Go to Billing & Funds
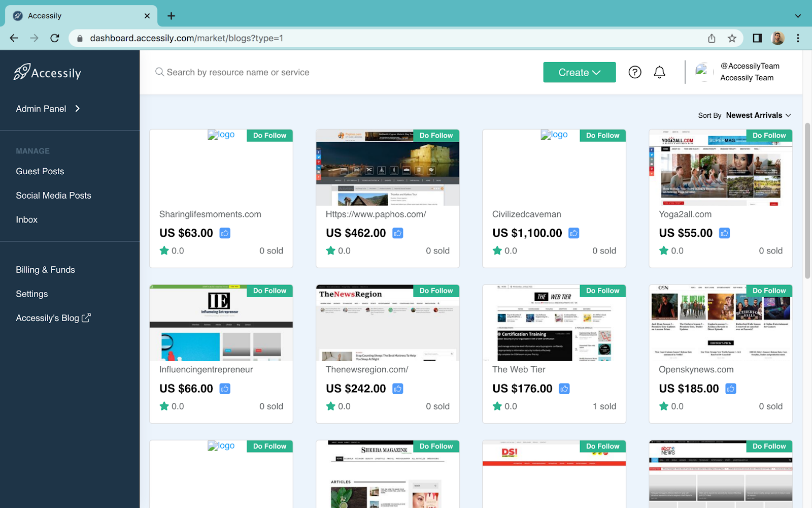The width and height of the screenshot is (812, 508). tap(45, 270)
